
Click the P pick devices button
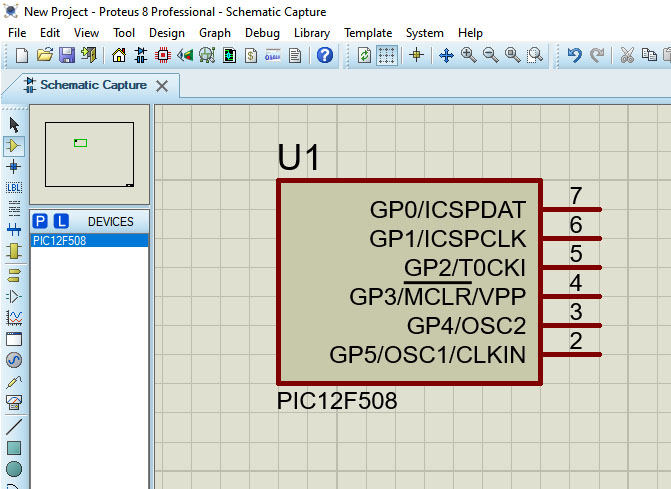[40, 221]
